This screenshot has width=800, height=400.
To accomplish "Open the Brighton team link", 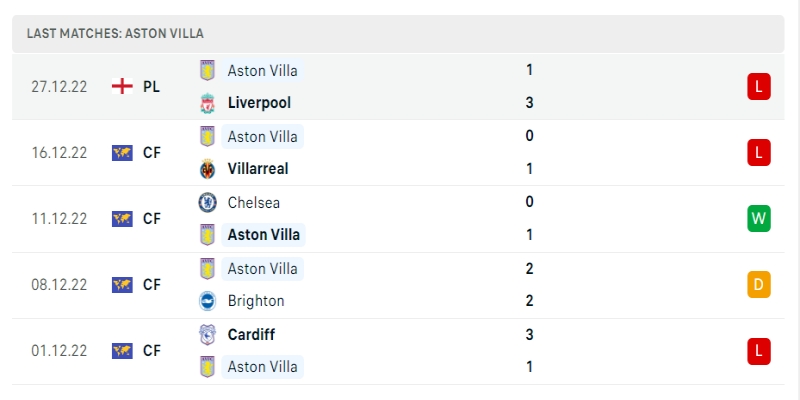I will tap(256, 301).
